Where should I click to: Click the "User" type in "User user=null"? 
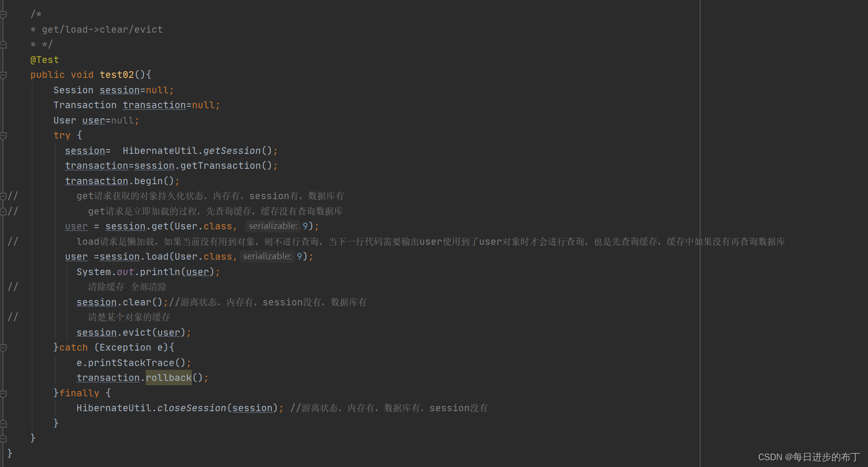(x=65, y=120)
